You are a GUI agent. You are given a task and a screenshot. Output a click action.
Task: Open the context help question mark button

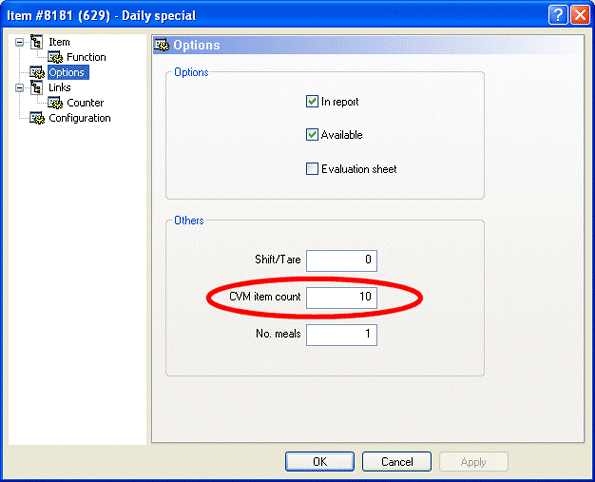[558, 15]
